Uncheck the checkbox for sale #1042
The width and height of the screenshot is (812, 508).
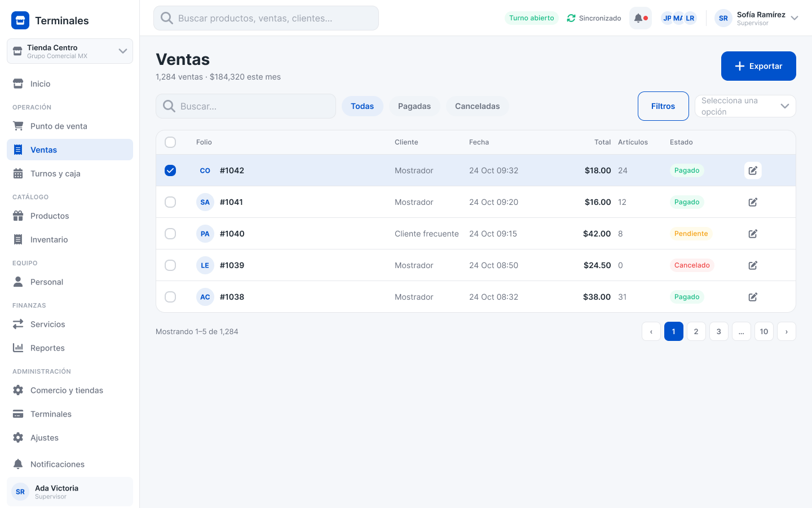coord(170,170)
